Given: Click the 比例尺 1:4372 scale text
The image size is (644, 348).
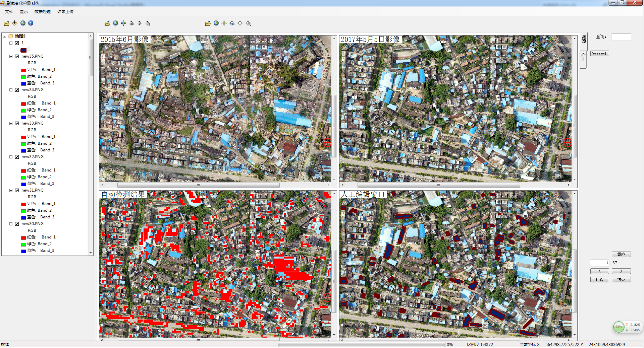Looking at the screenshot, I should [480, 344].
